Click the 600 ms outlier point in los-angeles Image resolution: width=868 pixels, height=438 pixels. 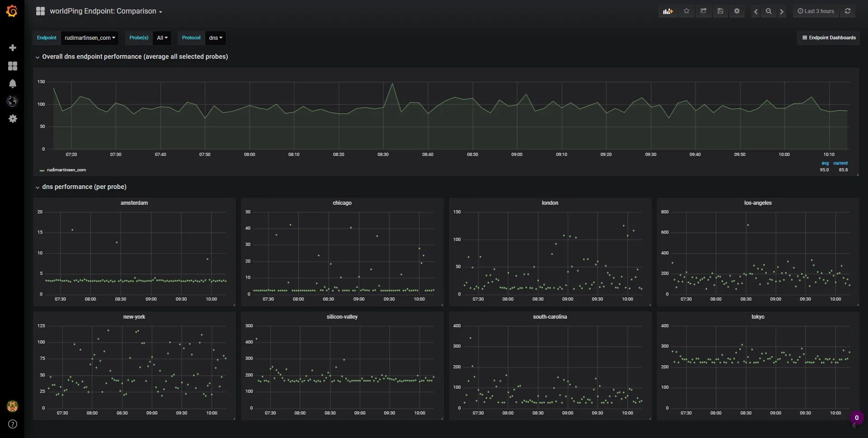(748, 225)
